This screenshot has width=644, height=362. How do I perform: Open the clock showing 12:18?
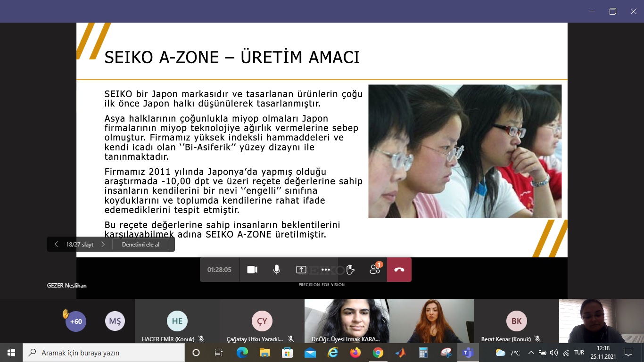click(x=603, y=353)
